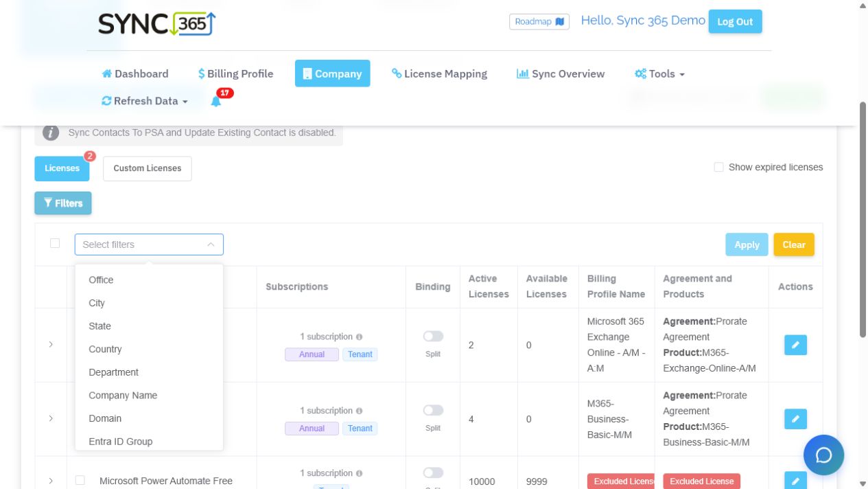This screenshot has height=489, width=868.
Task: Choose Entra ID Group filter option
Action: tap(149, 442)
